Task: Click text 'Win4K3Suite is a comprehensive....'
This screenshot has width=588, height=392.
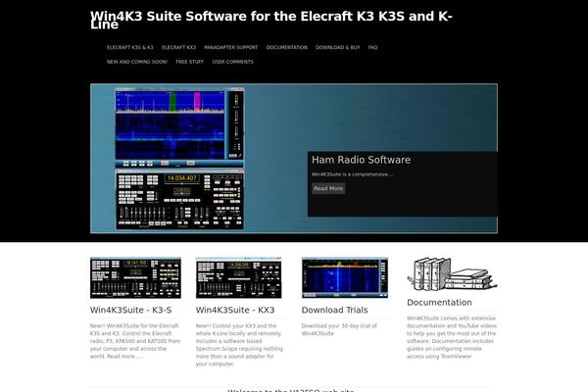Action: point(353,174)
